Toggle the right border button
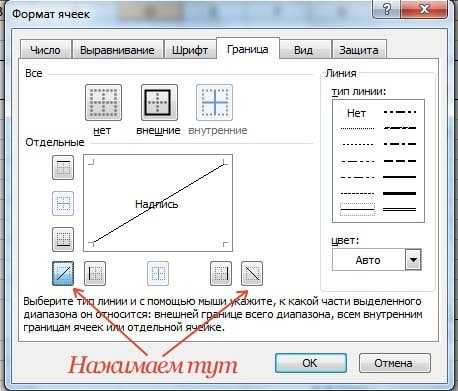This screenshot has width=458, height=391. 221,274
